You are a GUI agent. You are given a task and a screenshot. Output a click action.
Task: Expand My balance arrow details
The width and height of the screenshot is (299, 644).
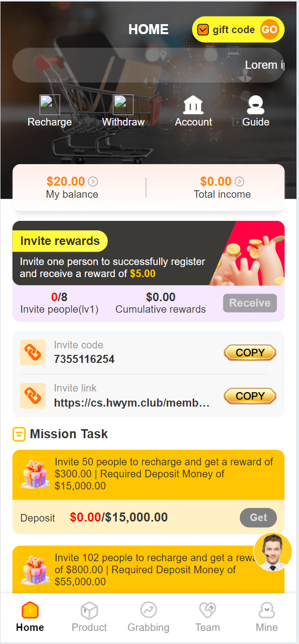coord(93,181)
